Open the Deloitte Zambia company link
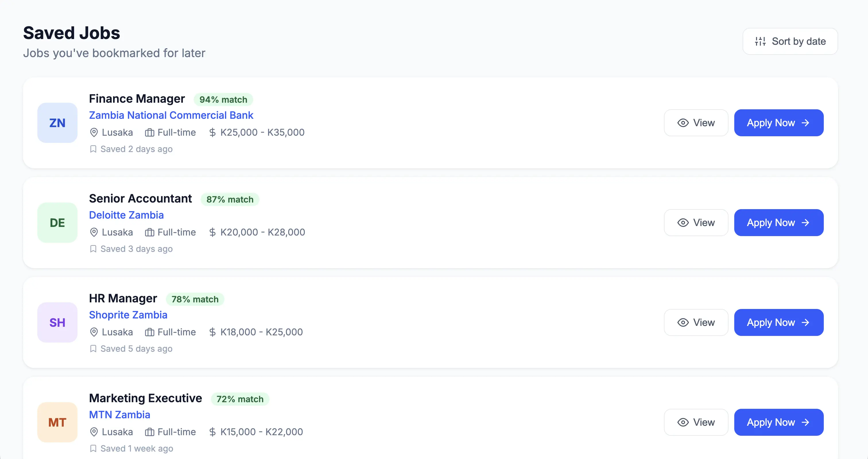 click(126, 215)
